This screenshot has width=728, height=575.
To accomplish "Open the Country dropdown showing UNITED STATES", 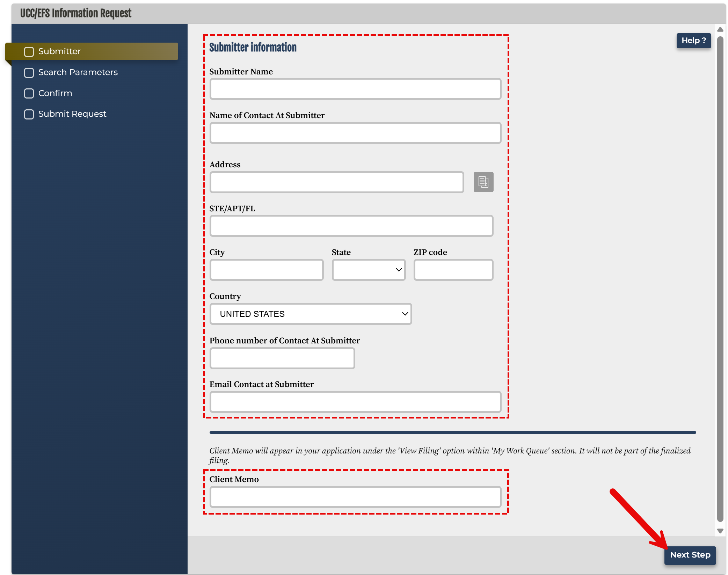I will (x=311, y=314).
